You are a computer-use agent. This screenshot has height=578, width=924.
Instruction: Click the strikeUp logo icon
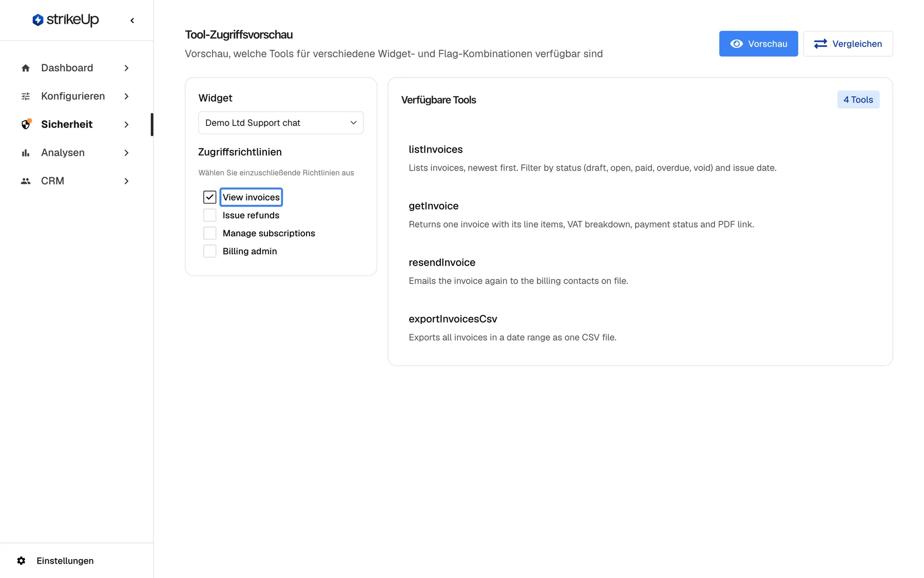[37, 20]
